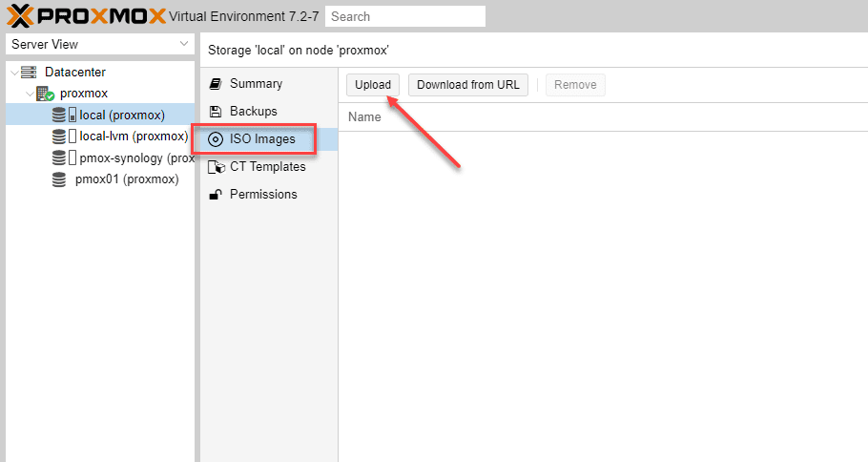Select pmox01 (proxmox) storage
This screenshot has height=462, width=868.
click(x=99, y=179)
